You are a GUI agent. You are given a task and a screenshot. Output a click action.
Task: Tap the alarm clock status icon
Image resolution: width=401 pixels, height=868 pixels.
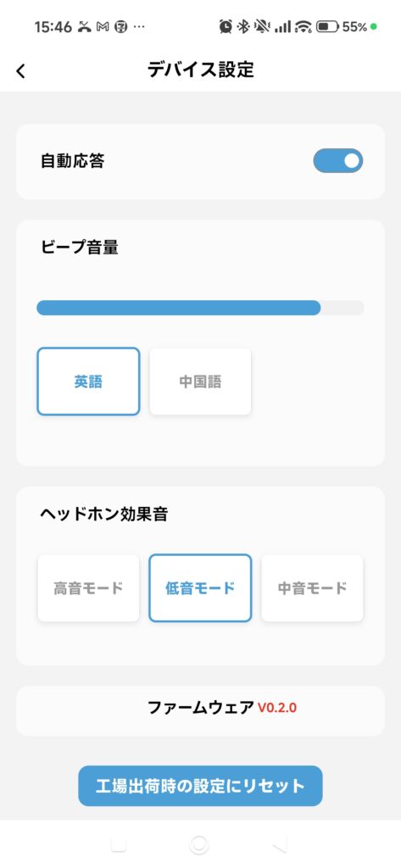pyautogui.click(x=226, y=26)
